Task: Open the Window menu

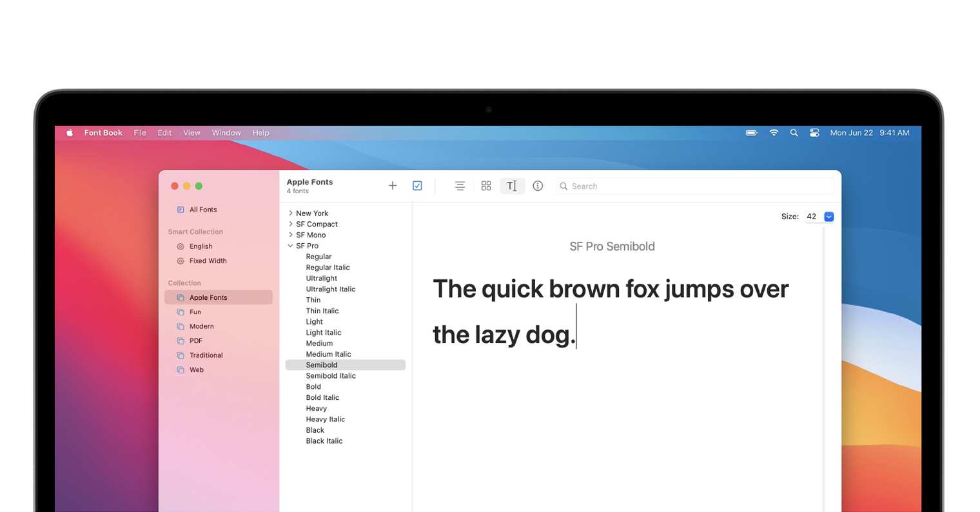Action: 226,133
